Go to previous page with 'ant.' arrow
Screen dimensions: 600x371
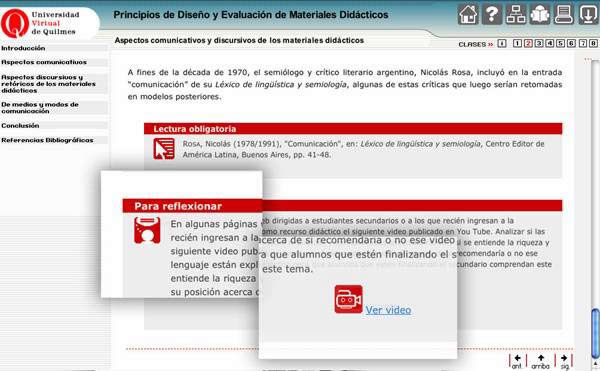tap(517, 361)
